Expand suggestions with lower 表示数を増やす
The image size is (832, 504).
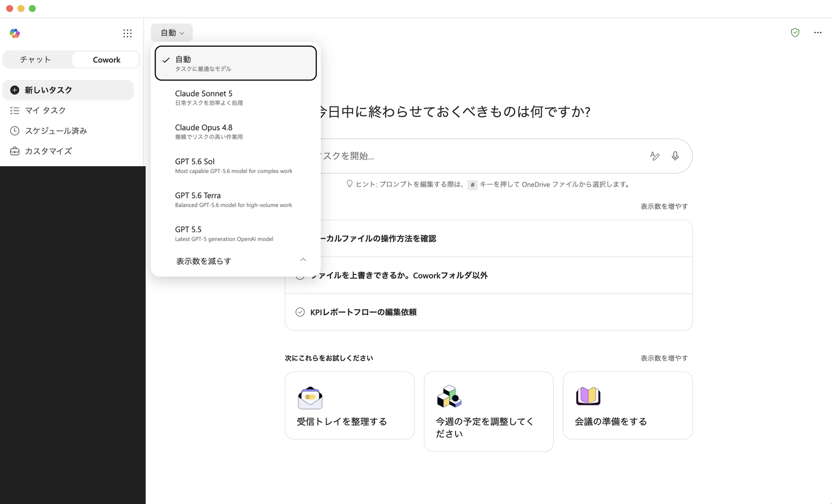coord(664,358)
